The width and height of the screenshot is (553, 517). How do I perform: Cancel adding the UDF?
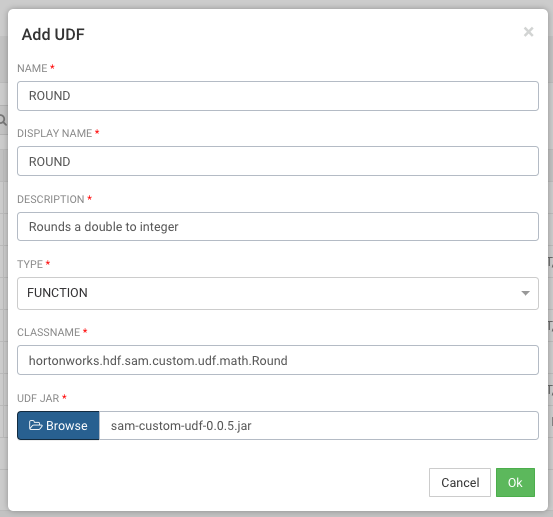pos(460,482)
